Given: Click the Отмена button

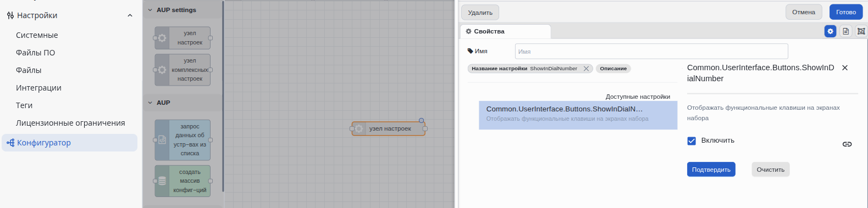Looking at the screenshot, I should (804, 12).
